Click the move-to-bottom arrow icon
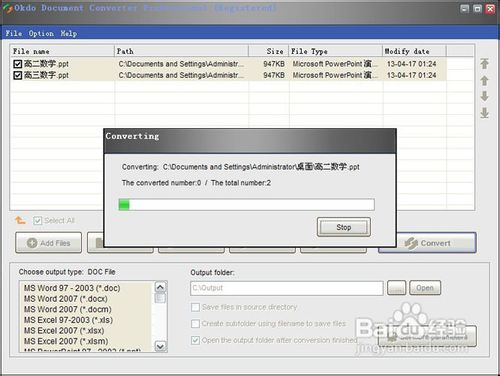 (x=484, y=113)
